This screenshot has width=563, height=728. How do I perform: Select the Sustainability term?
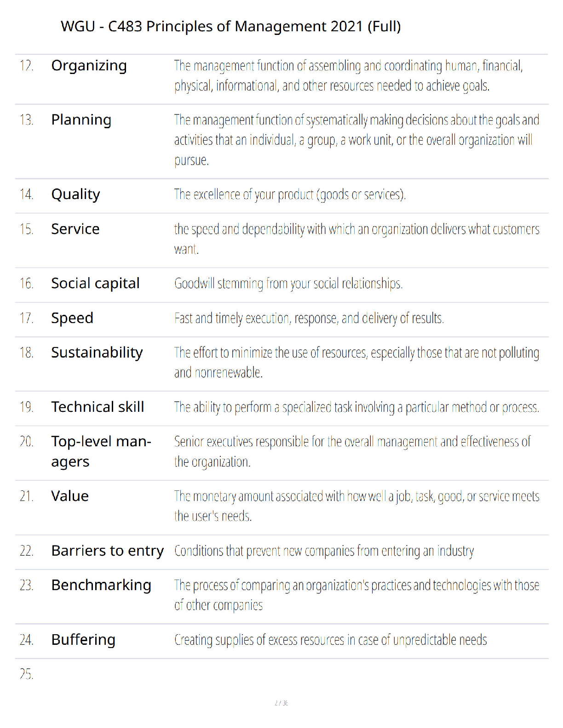[97, 353]
